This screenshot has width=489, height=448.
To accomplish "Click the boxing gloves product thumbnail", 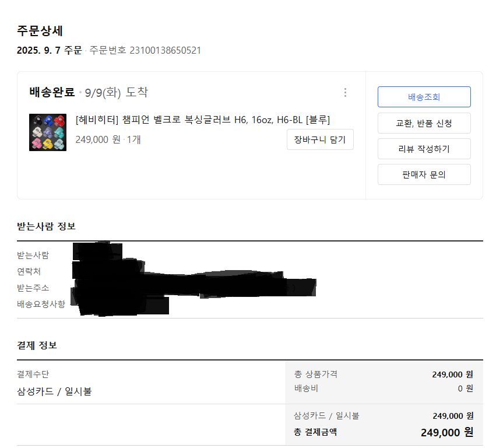I will point(47,132).
